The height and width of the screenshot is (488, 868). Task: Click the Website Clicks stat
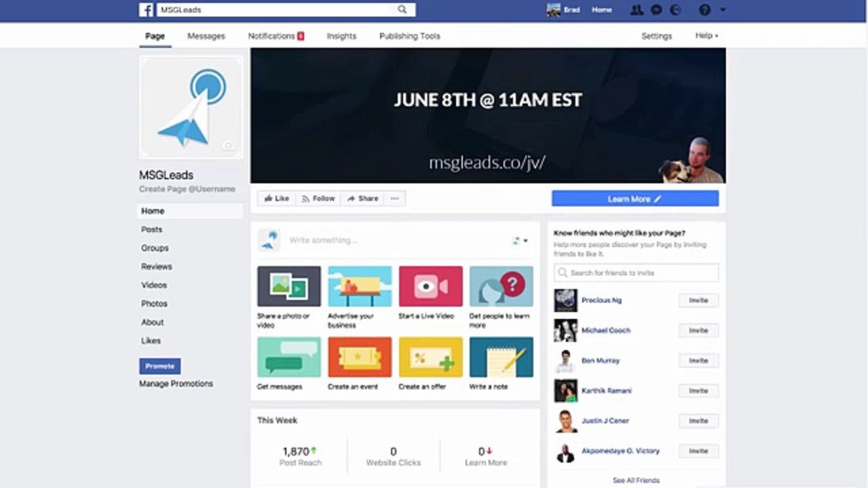pyautogui.click(x=393, y=456)
